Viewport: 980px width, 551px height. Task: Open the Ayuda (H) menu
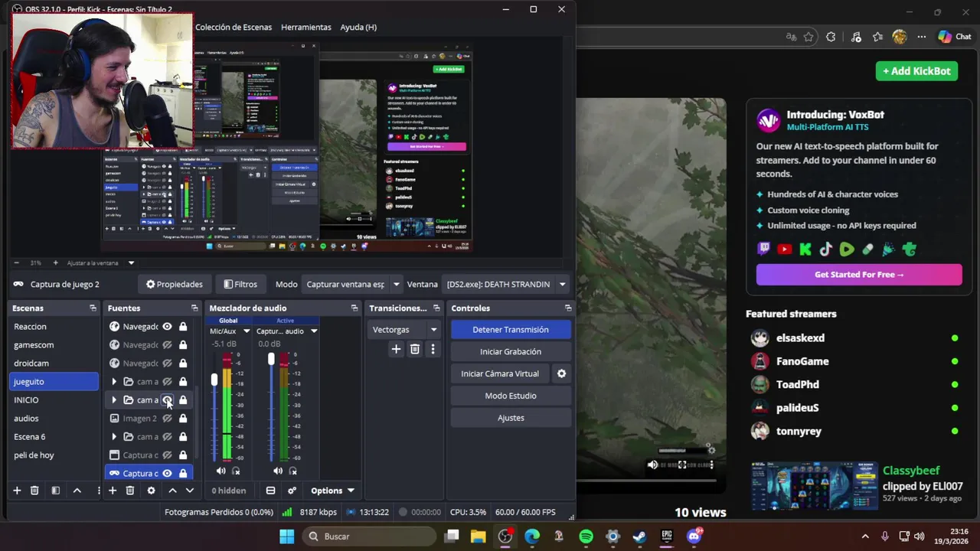(358, 27)
